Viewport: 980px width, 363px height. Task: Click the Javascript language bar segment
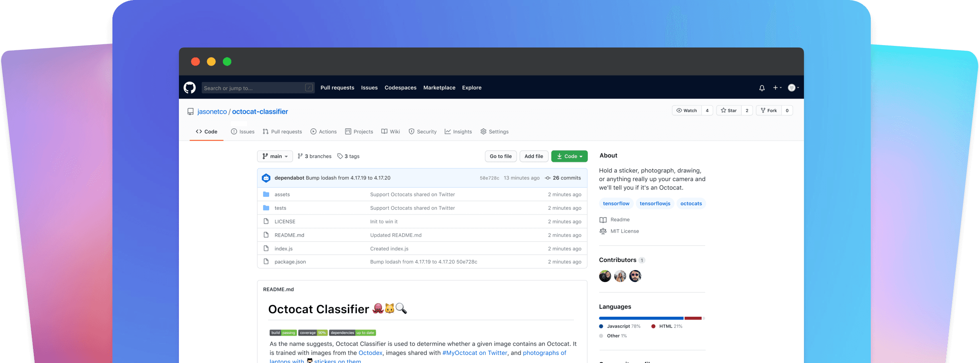point(641,318)
